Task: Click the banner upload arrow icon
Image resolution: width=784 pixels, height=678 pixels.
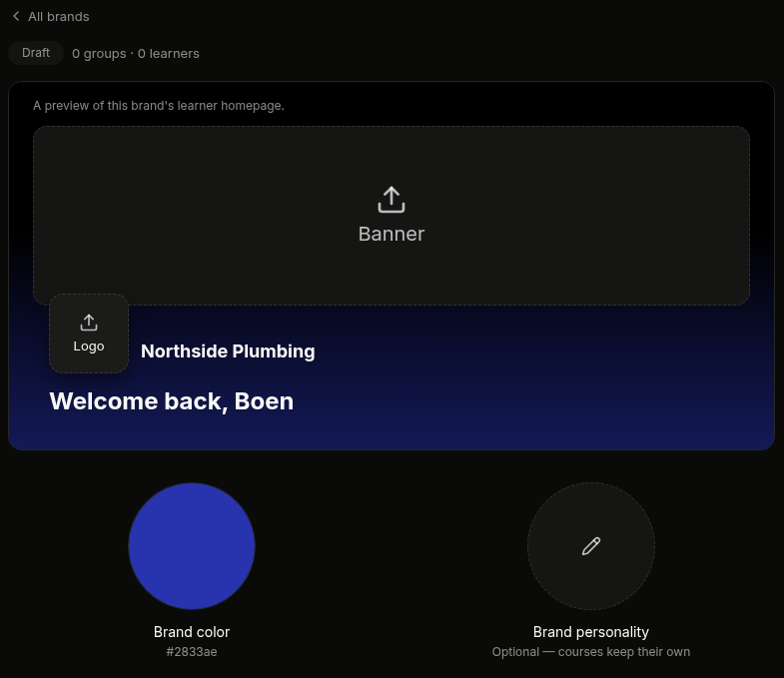Action: (392, 200)
